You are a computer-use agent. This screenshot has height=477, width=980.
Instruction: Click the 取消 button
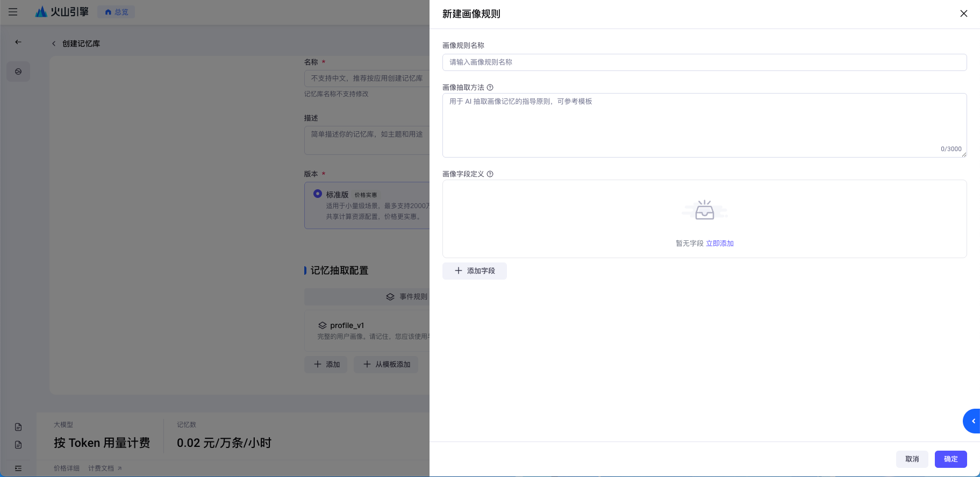pos(912,459)
